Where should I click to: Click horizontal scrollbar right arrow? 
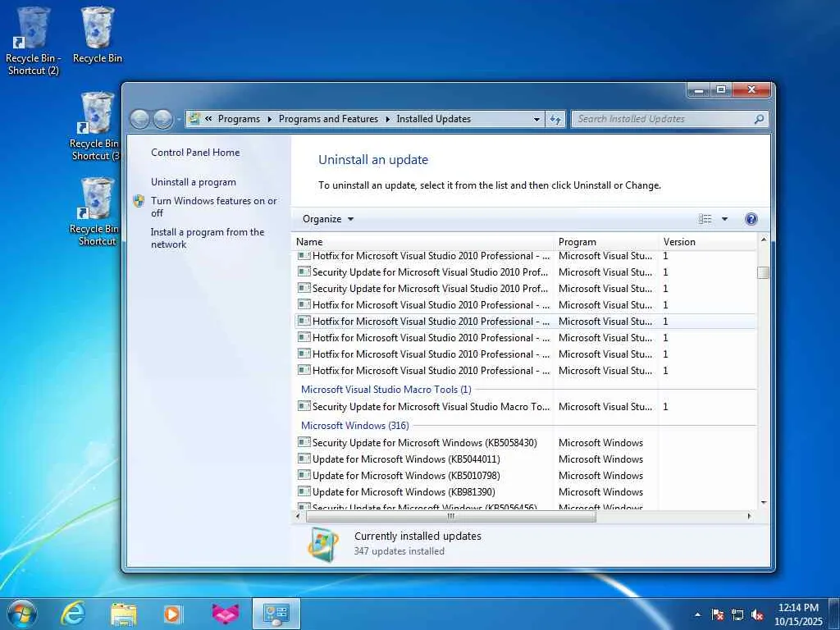749,516
